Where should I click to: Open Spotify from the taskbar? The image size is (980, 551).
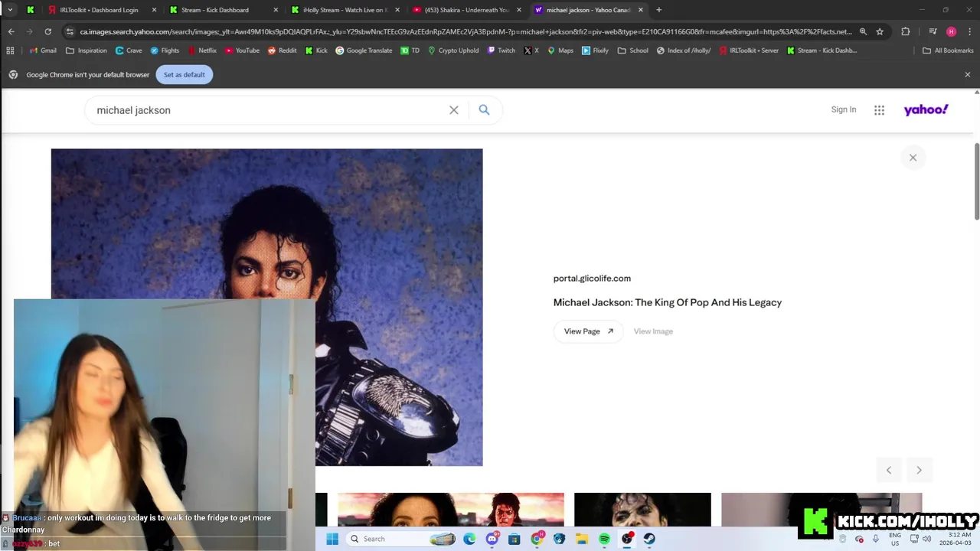point(604,539)
